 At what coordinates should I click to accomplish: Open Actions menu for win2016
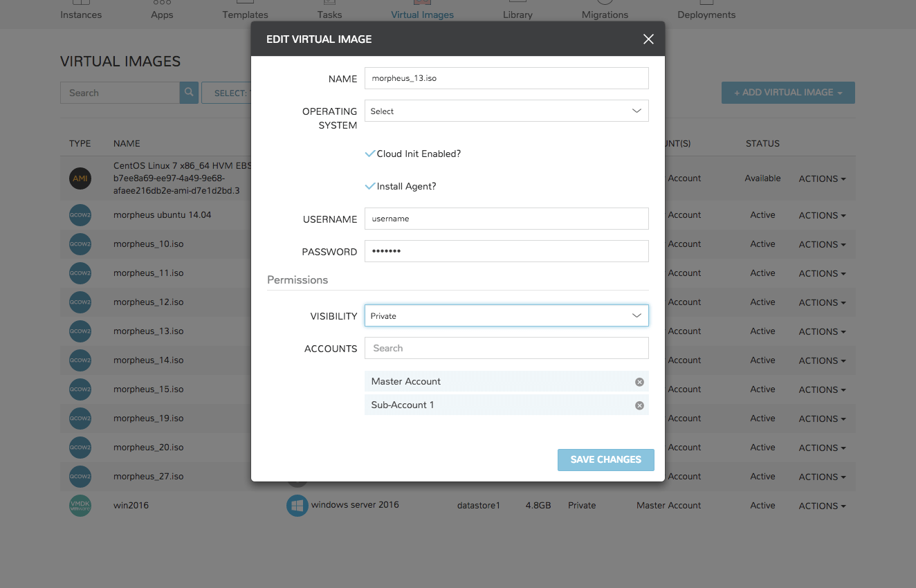click(x=822, y=506)
